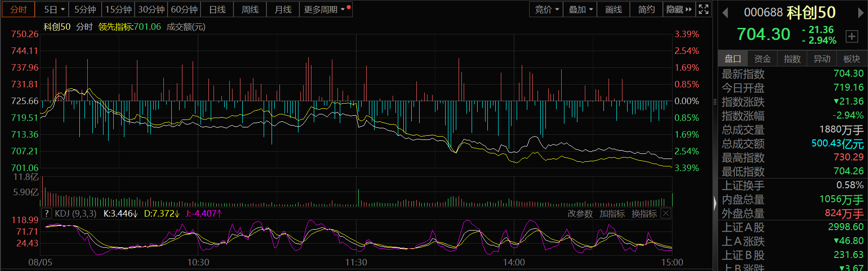Viewport: 868px width, 271px height.
Task: Click 换指标 to change indicator
Action: coord(644,213)
